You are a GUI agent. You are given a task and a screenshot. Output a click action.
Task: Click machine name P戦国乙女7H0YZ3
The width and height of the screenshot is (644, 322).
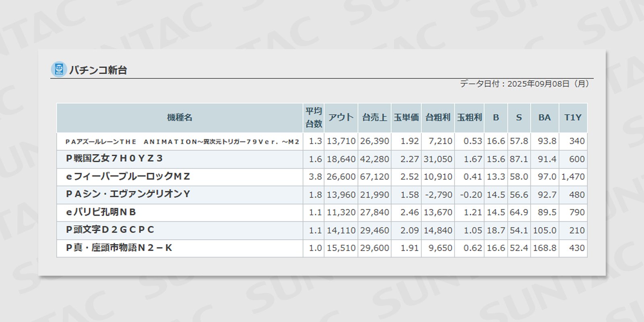click(x=114, y=159)
